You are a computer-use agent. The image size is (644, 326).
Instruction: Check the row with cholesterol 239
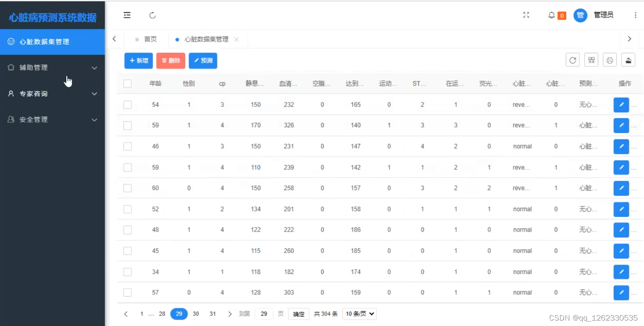coord(128,167)
